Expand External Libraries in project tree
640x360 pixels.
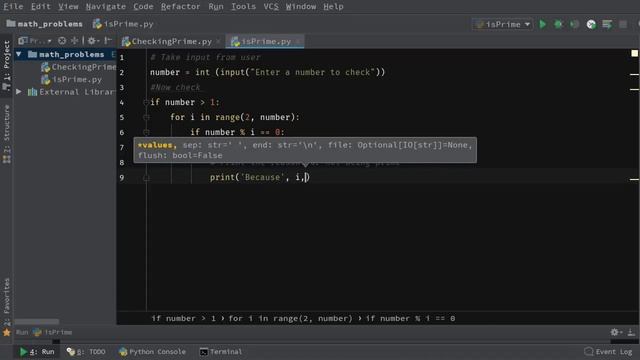(19, 92)
